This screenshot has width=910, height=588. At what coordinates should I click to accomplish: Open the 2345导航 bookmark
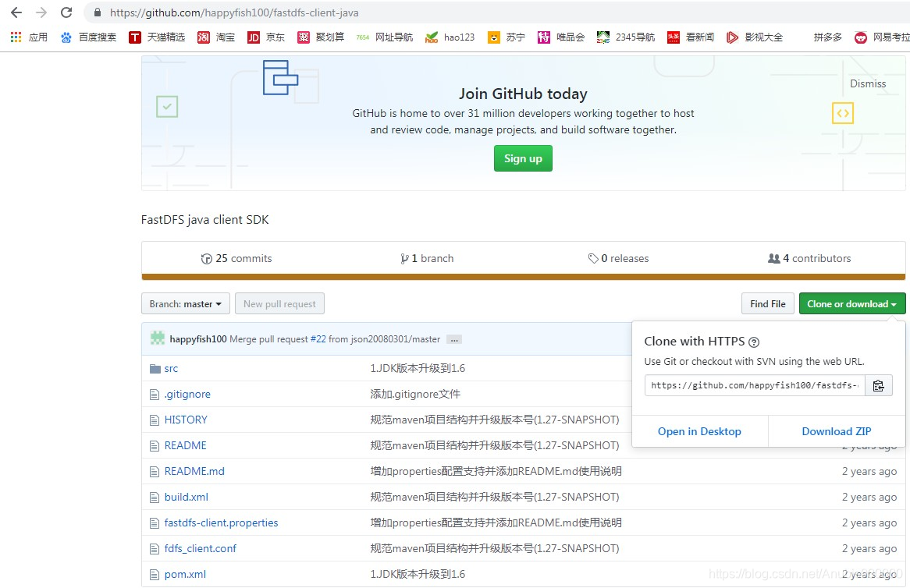626,37
